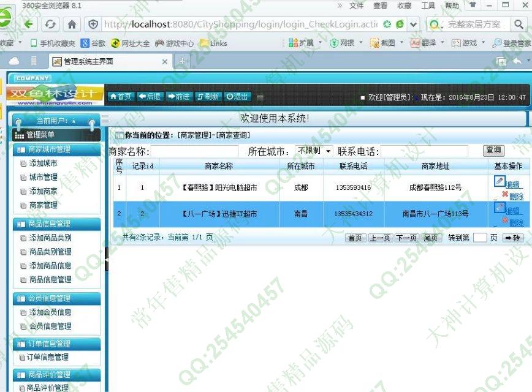
Task: Open browser 文件 menu
Action: (x=356, y=6)
